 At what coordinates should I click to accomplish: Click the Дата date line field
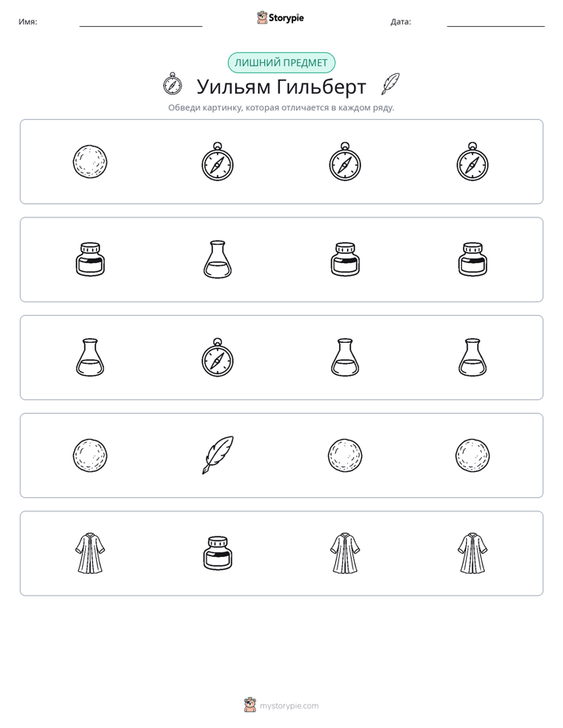click(x=496, y=22)
